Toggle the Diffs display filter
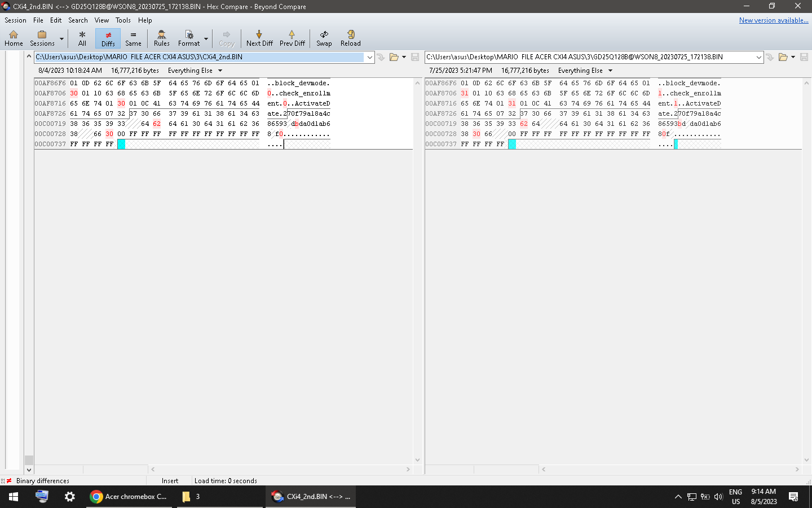Viewport: 812px width, 508px height. pyautogui.click(x=108, y=38)
